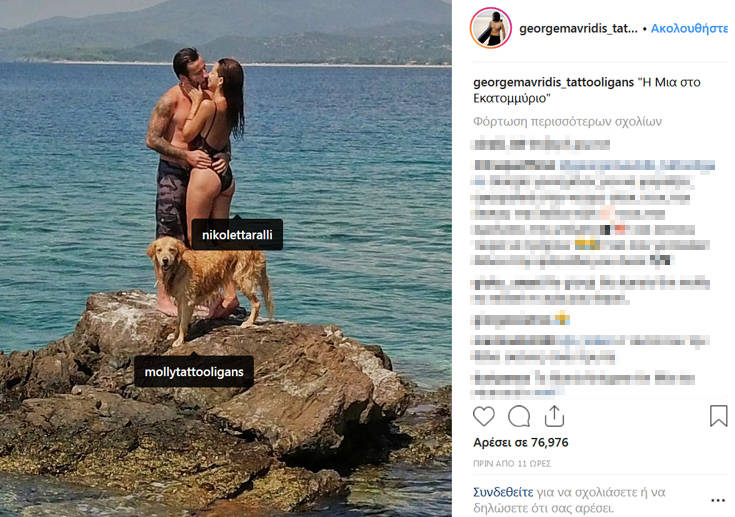Image resolution: width=735 pixels, height=517 pixels.
Task: Click the caption text Η Μια στο Εκατομμύριο
Action: [587, 90]
